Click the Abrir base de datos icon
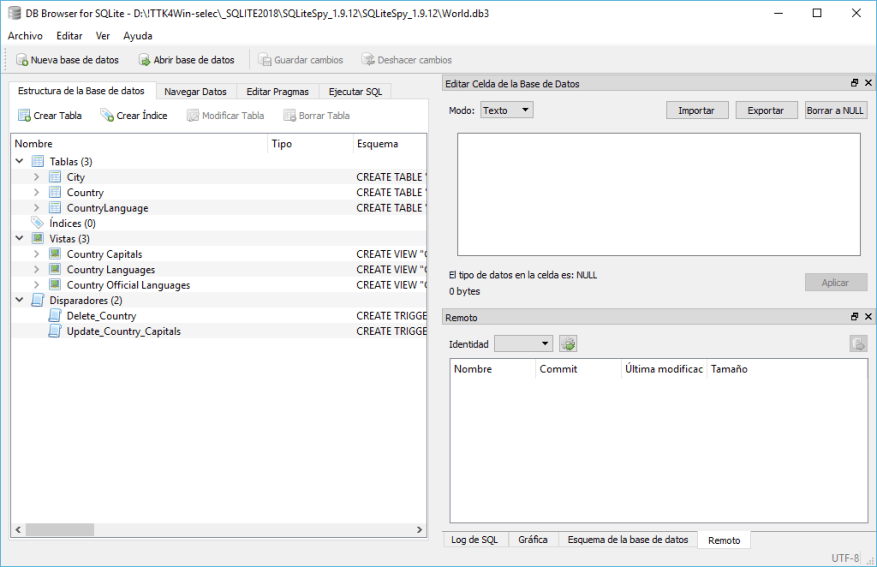The image size is (877, 567). tap(144, 60)
